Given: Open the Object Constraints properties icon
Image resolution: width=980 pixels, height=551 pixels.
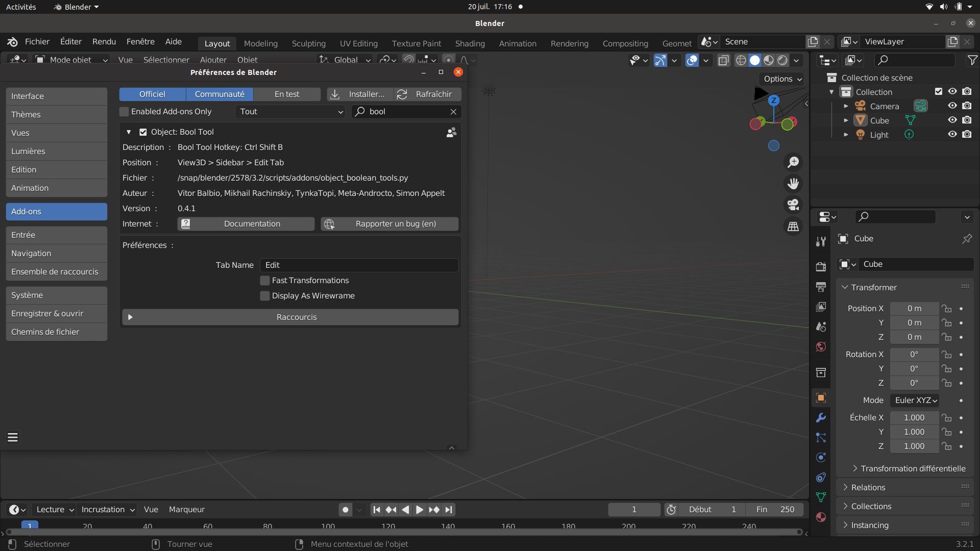Looking at the screenshot, I should click(x=821, y=477).
